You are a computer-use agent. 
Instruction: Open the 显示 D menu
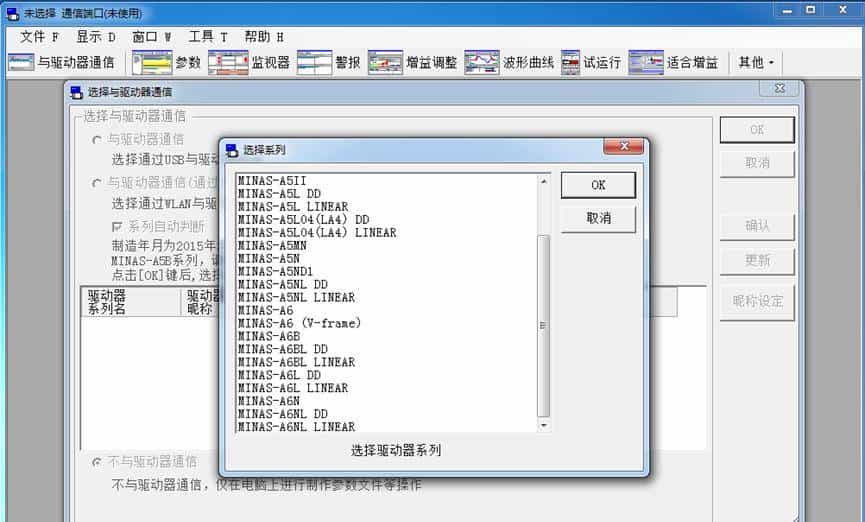pyautogui.click(x=95, y=37)
